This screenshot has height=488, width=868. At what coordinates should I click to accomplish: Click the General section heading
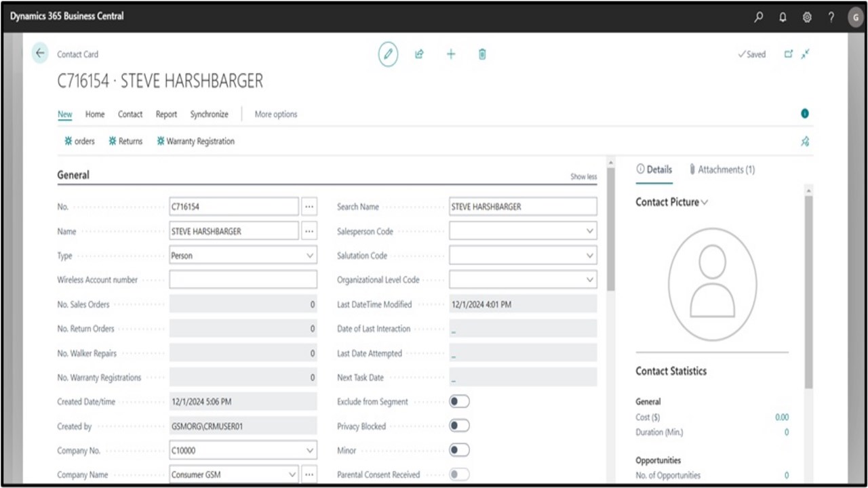[73, 175]
